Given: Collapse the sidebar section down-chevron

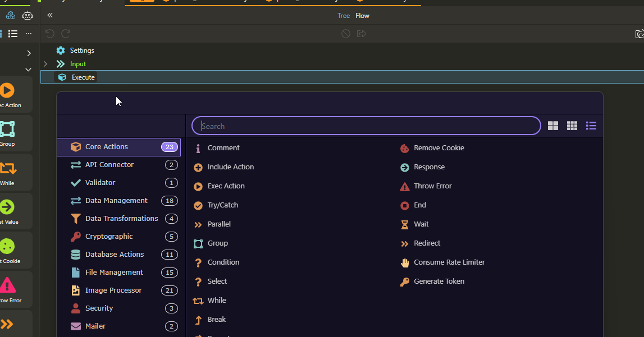Looking at the screenshot, I should [x=29, y=70].
